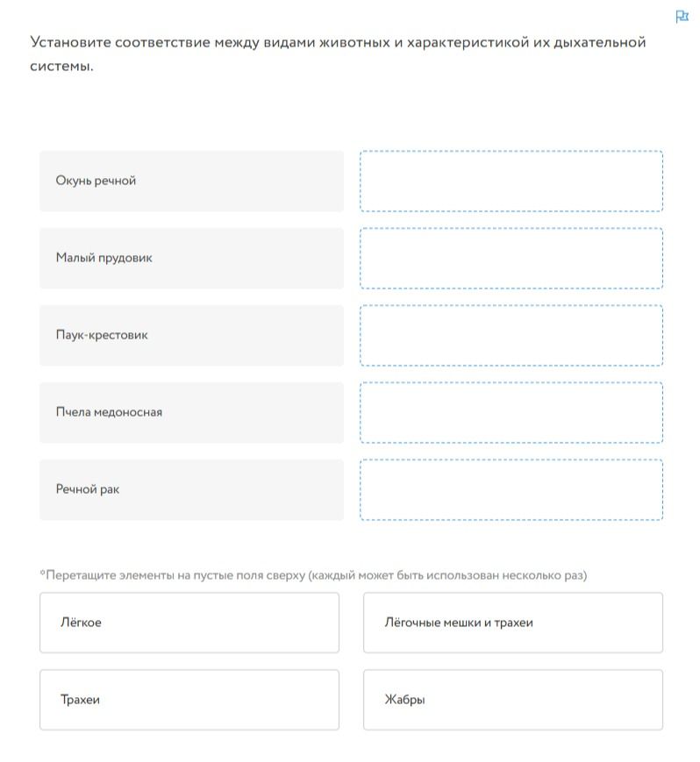Select the Пчела медоносная item
700x762 pixels.
pyautogui.click(x=191, y=413)
